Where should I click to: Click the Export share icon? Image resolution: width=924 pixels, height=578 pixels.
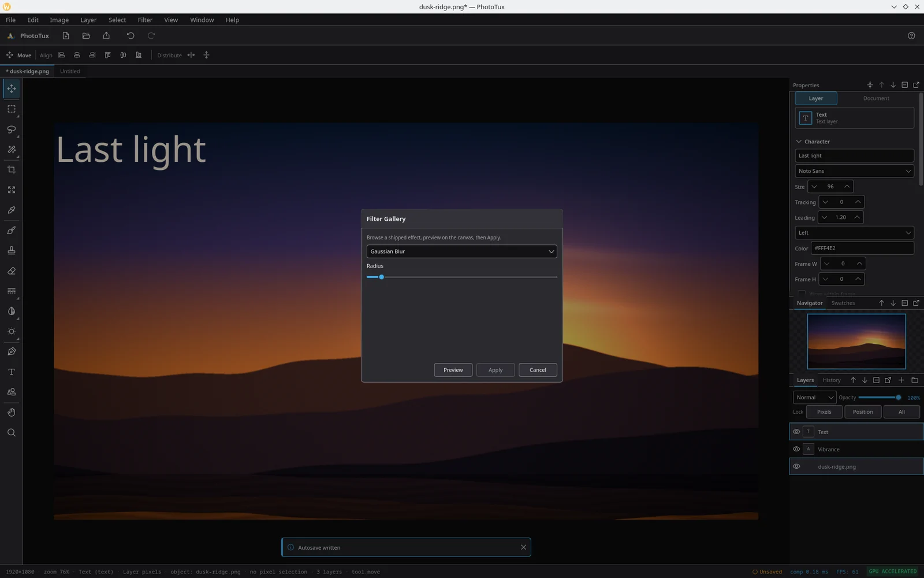[106, 36]
